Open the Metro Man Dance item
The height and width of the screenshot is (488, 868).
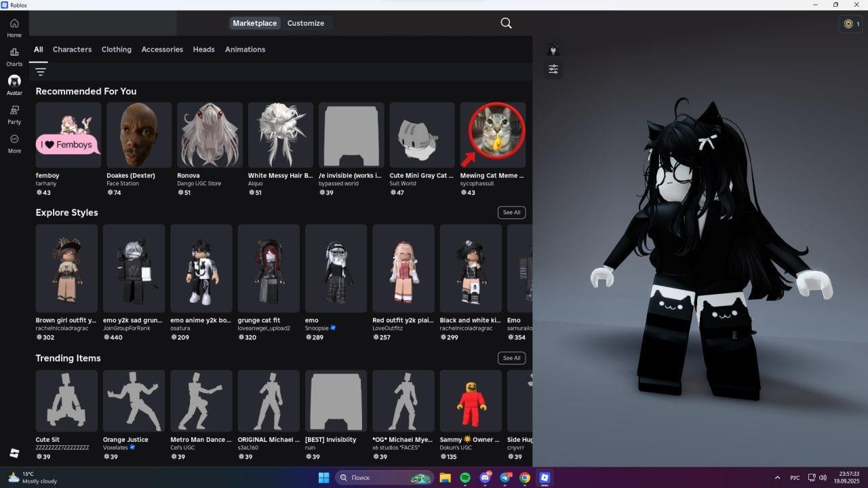click(x=201, y=400)
